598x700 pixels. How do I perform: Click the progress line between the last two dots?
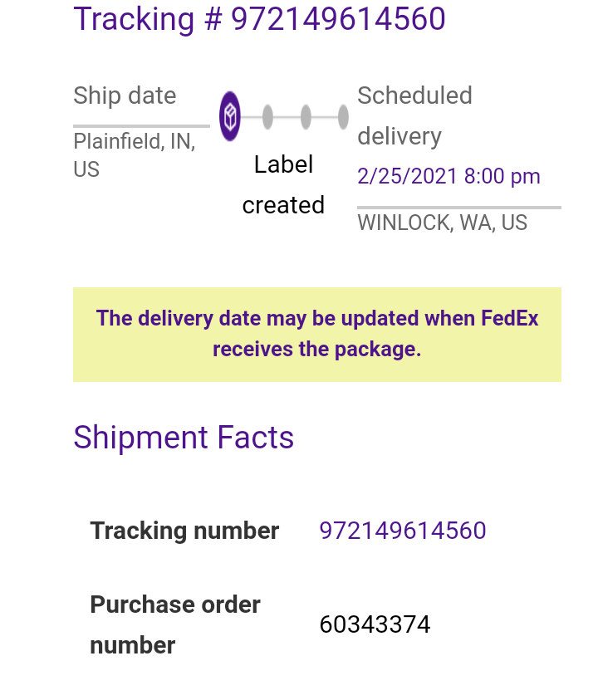(x=325, y=117)
